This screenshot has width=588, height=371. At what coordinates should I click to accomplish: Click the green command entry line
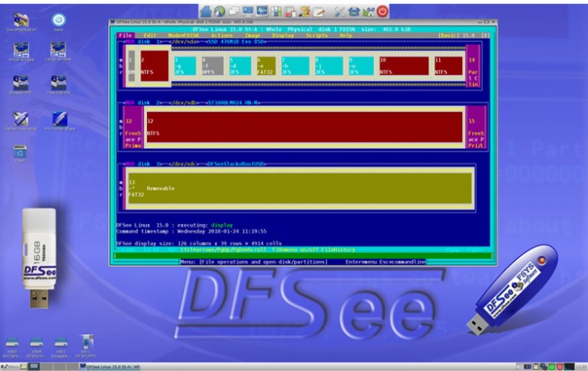point(302,256)
